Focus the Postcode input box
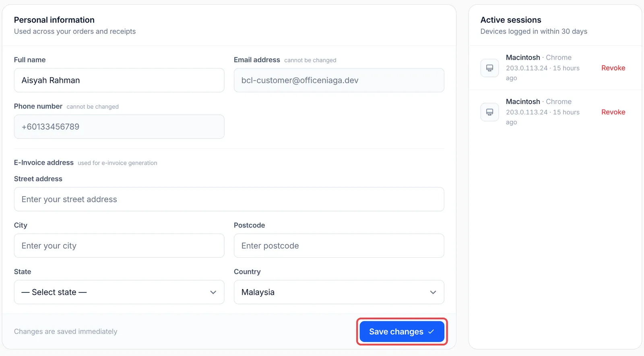The image size is (644, 356). click(x=339, y=246)
